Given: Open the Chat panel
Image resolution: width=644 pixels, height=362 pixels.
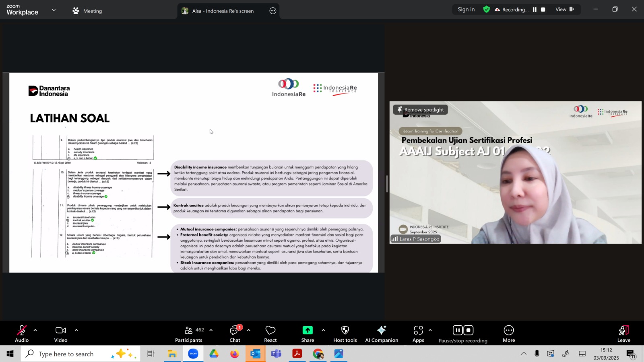Looking at the screenshot, I should coord(235,333).
